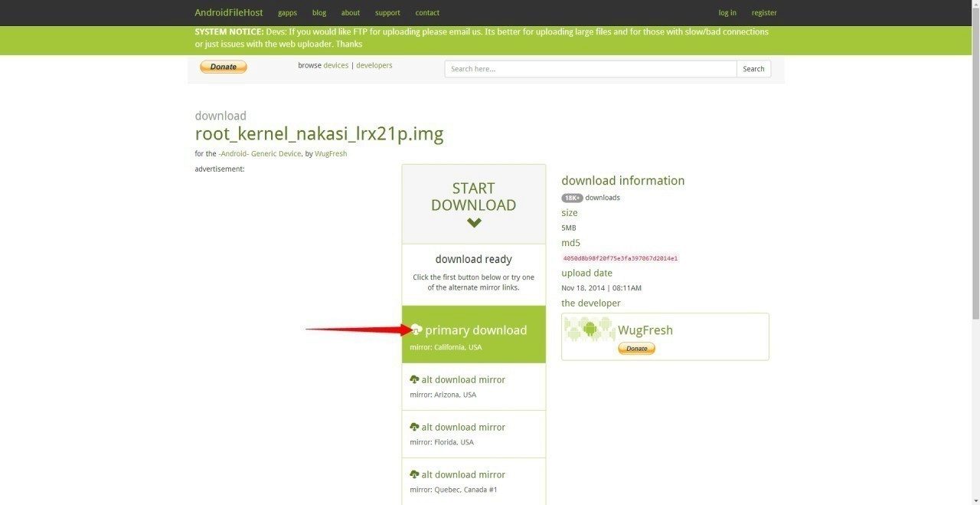The image size is (980, 505).
Task: Click the Donate button near browse links
Action: [x=224, y=67]
